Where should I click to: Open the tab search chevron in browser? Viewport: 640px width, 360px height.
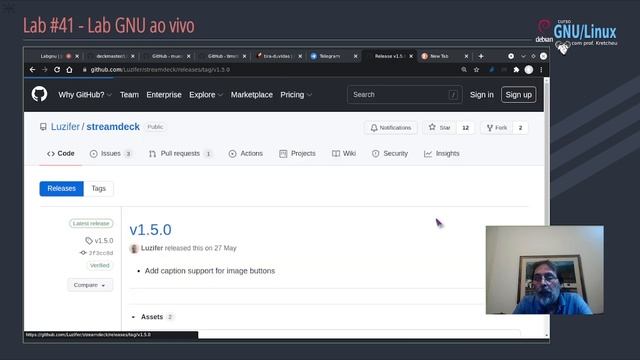(x=523, y=56)
